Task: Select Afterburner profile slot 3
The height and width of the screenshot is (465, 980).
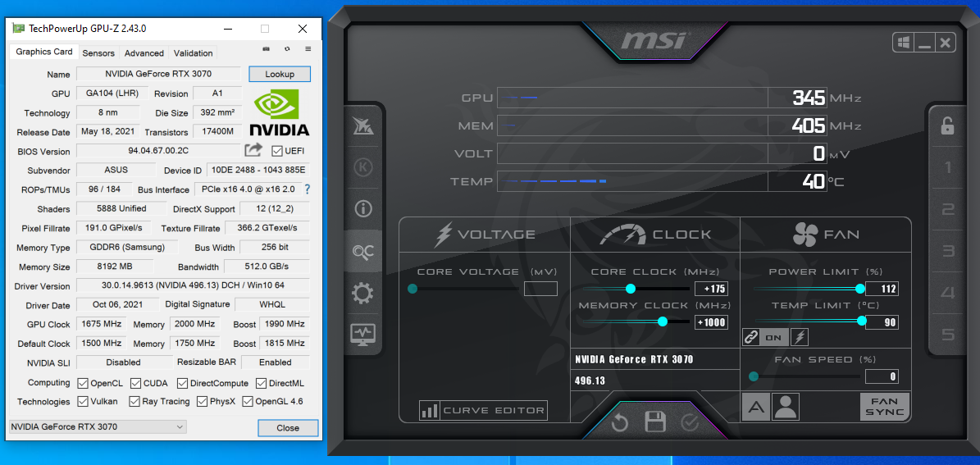Action: 947,251
